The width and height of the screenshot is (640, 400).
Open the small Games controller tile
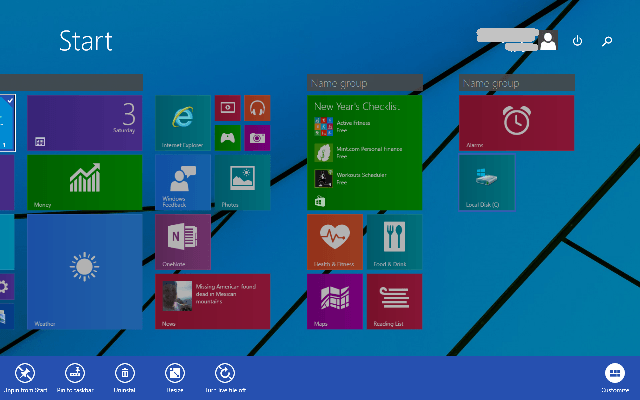click(x=228, y=138)
